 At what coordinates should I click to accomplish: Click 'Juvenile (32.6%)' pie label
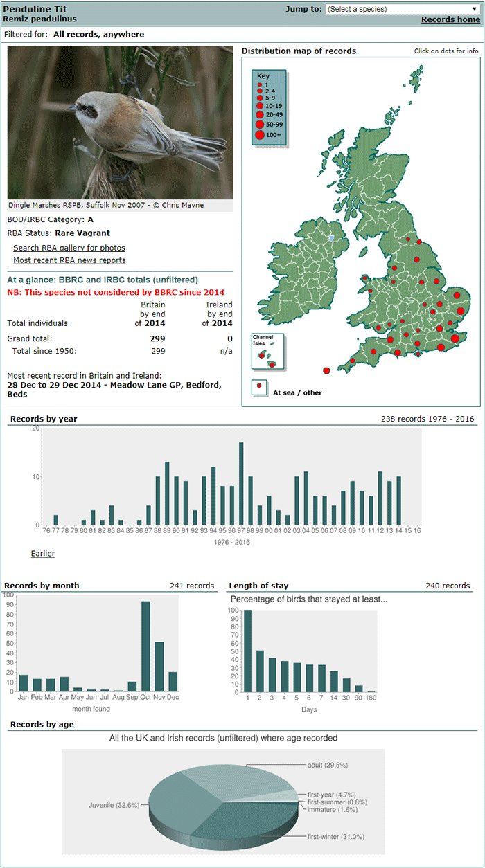[x=114, y=805]
